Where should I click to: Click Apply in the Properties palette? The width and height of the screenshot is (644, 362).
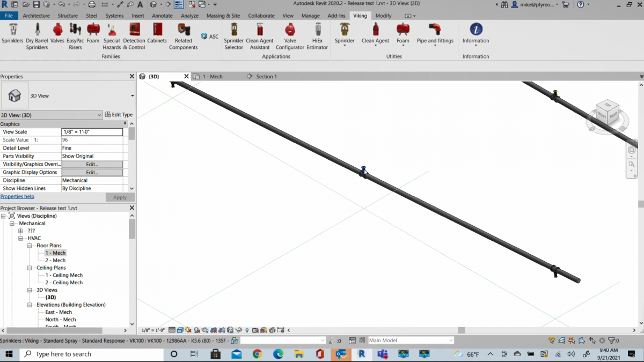(x=120, y=197)
